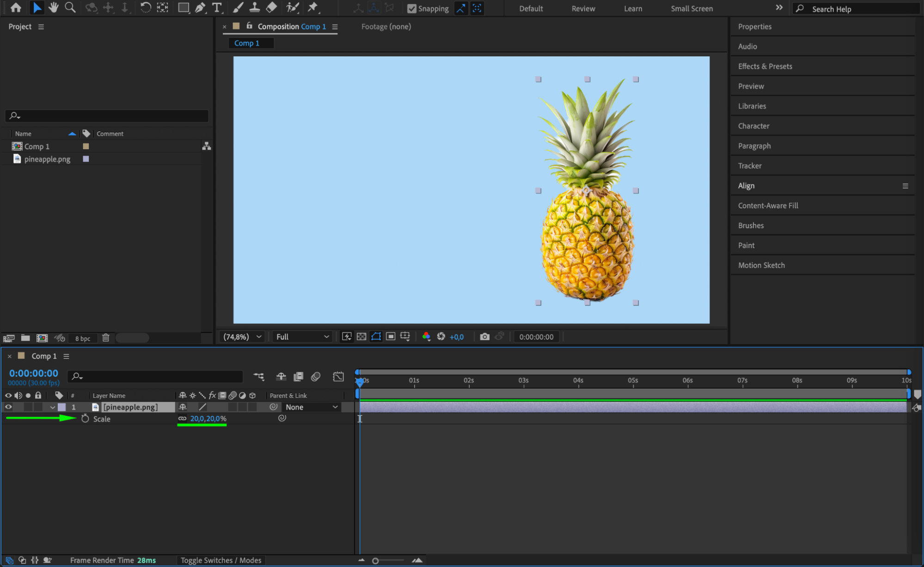Open the Effects & Presets panel

(x=765, y=66)
